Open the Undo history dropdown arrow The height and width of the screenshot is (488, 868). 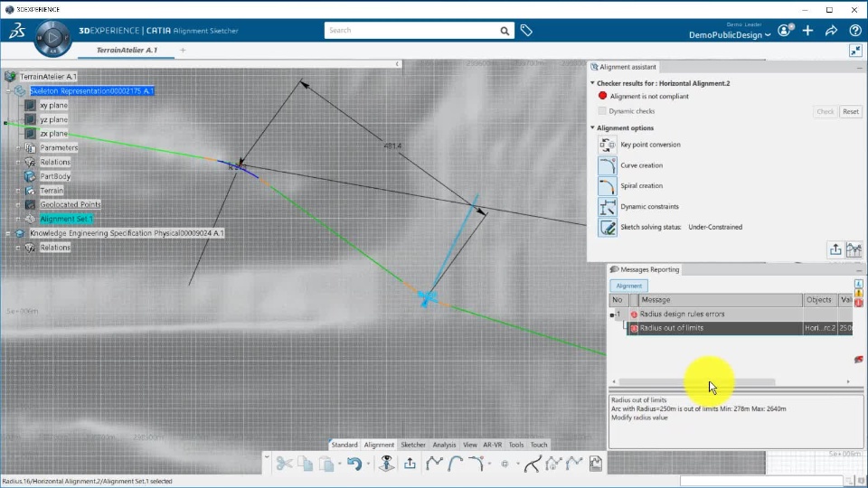pyautogui.click(x=368, y=465)
